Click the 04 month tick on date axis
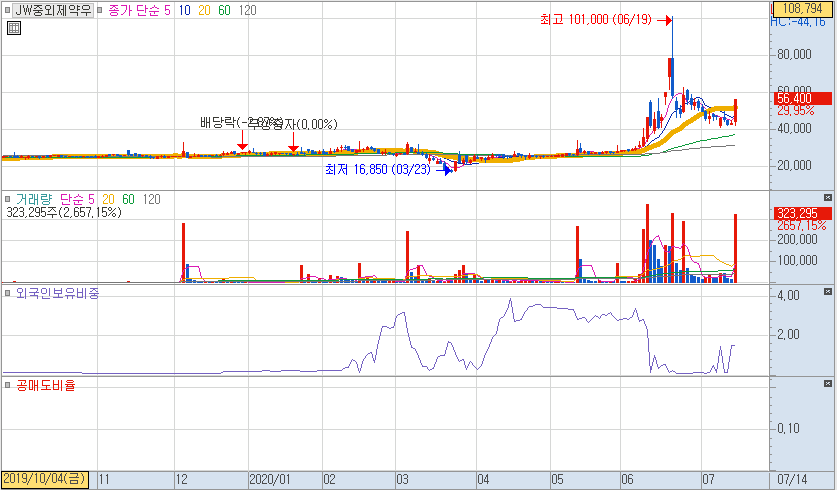This screenshot has width=837, height=490. point(484,479)
